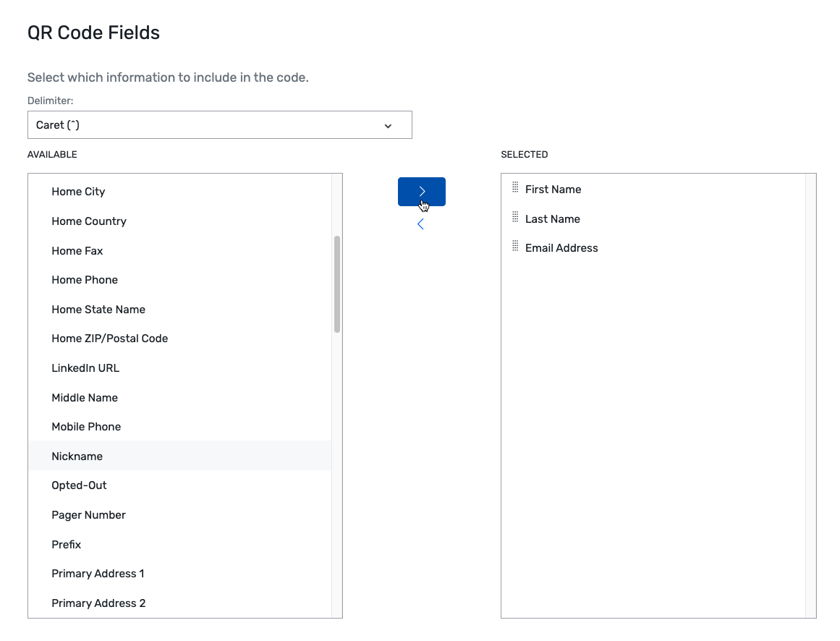This screenshot has height=641, width=840.
Task: Pick the Middle Name field
Action: [x=85, y=398]
